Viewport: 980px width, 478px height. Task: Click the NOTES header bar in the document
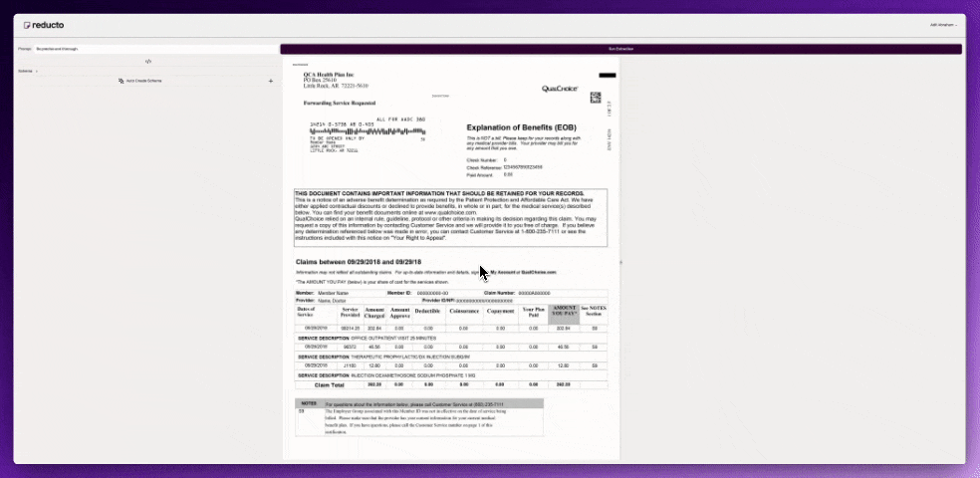click(418, 403)
